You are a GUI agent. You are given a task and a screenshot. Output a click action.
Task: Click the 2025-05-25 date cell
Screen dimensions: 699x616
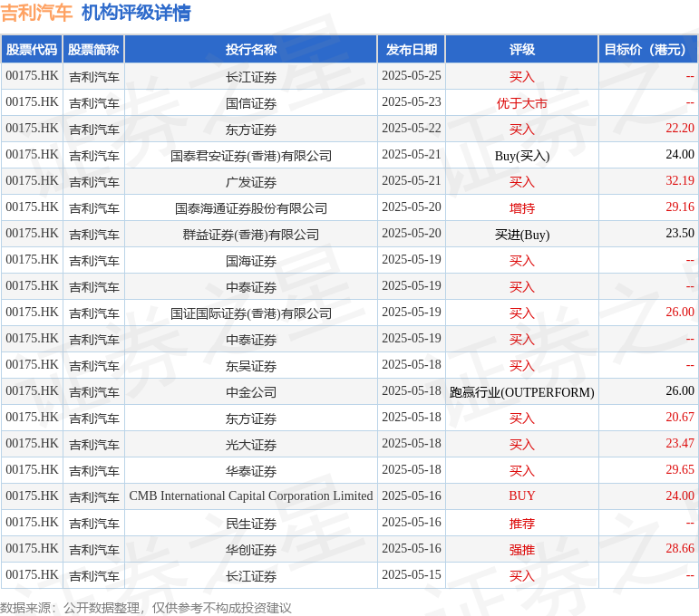(x=412, y=76)
